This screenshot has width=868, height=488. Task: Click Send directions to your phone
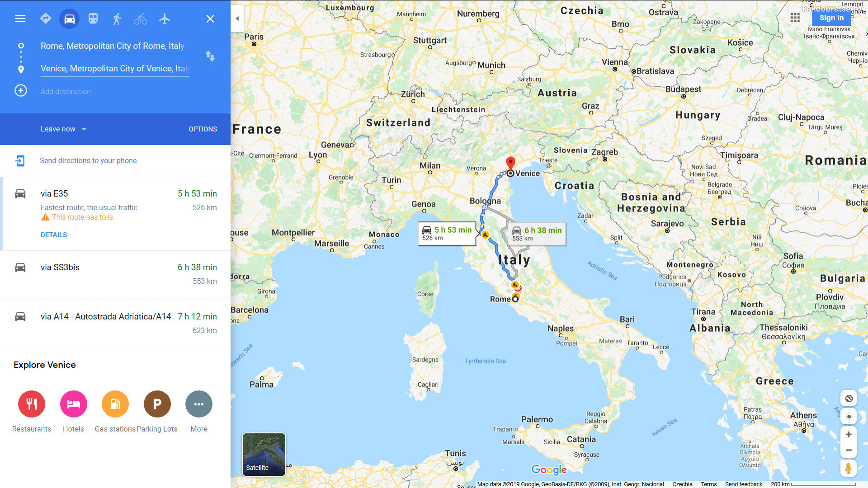88,161
